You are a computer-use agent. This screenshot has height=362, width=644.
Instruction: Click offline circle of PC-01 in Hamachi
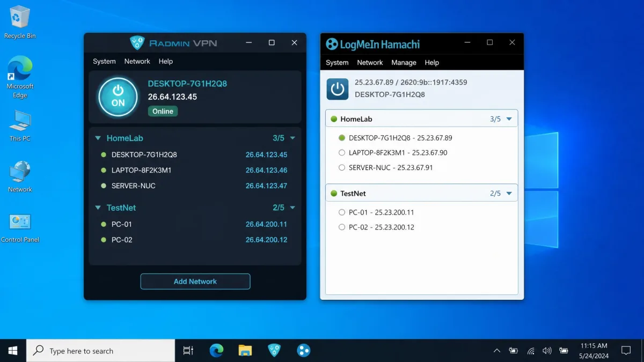342,212
